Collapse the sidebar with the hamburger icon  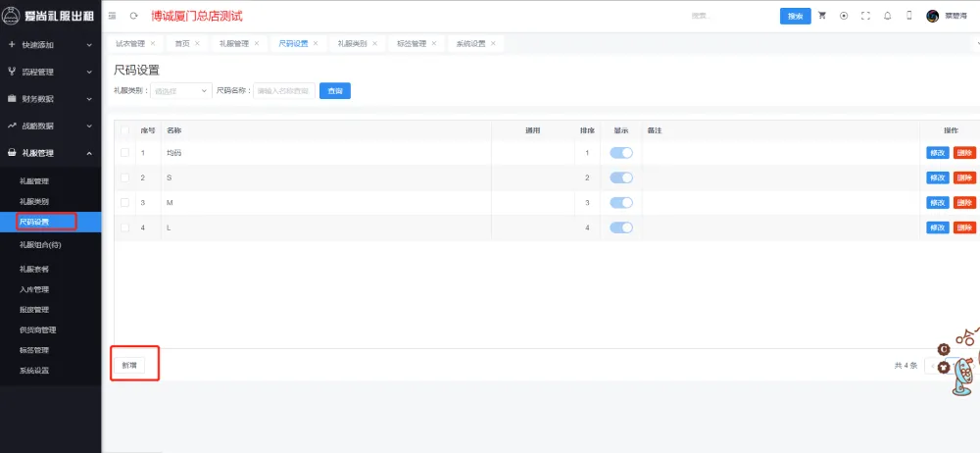tap(112, 17)
